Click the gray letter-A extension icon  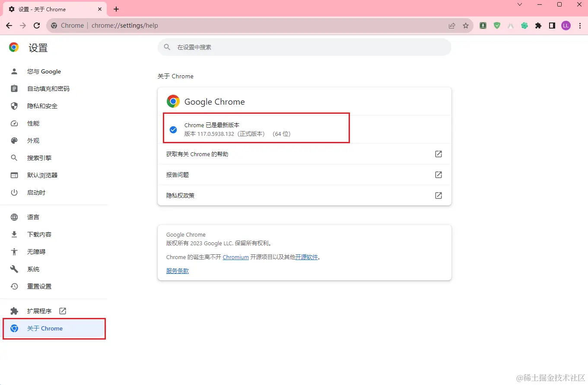pyautogui.click(x=511, y=26)
